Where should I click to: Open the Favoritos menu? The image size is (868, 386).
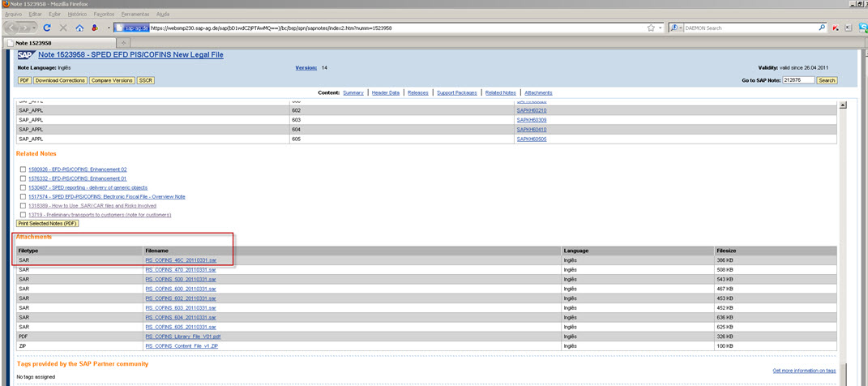click(104, 14)
